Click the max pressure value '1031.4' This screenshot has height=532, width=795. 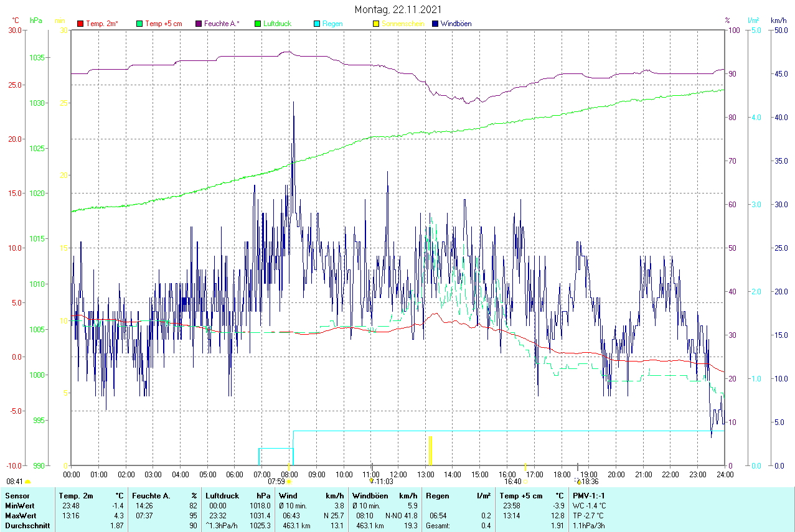pyautogui.click(x=260, y=516)
